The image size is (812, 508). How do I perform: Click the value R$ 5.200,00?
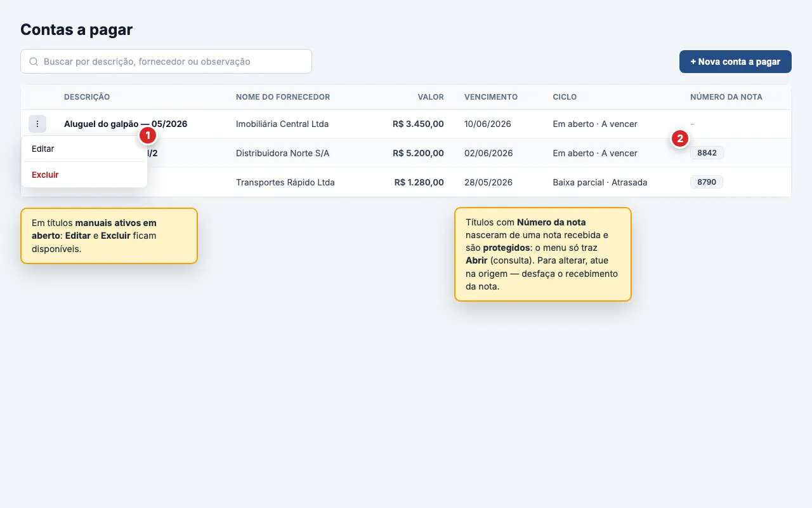(418, 153)
